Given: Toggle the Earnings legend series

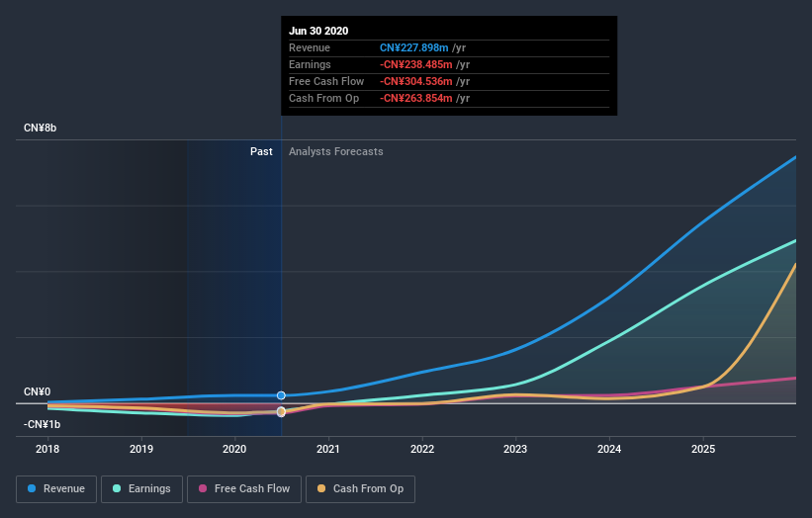Looking at the screenshot, I should click(x=141, y=489).
